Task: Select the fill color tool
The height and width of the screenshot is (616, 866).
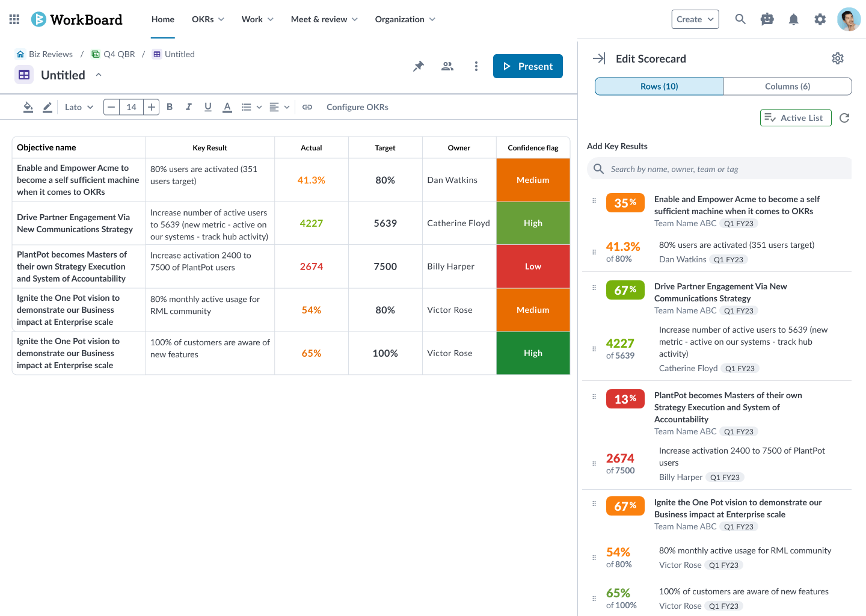Action: click(28, 106)
